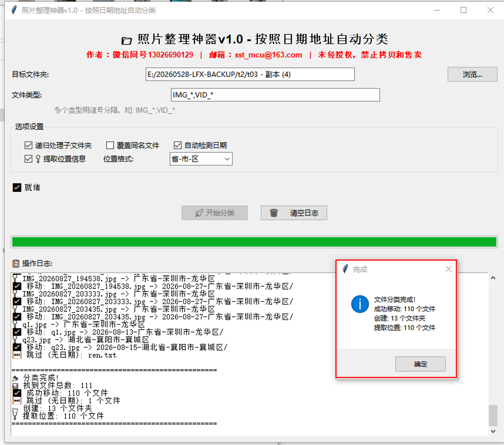Viewport: 504px width, 445px height.
Task: Click log line 移动: q23.jpg to 襄阳市
Action: coord(127,347)
